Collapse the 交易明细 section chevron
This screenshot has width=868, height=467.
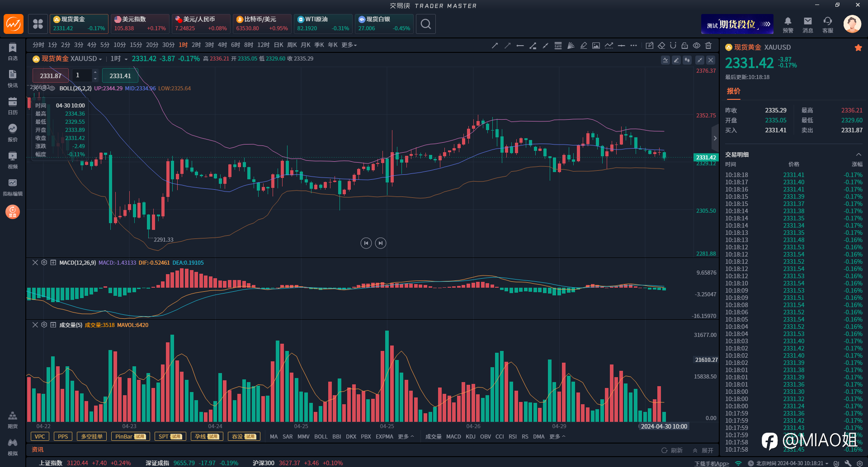click(x=859, y=154)
